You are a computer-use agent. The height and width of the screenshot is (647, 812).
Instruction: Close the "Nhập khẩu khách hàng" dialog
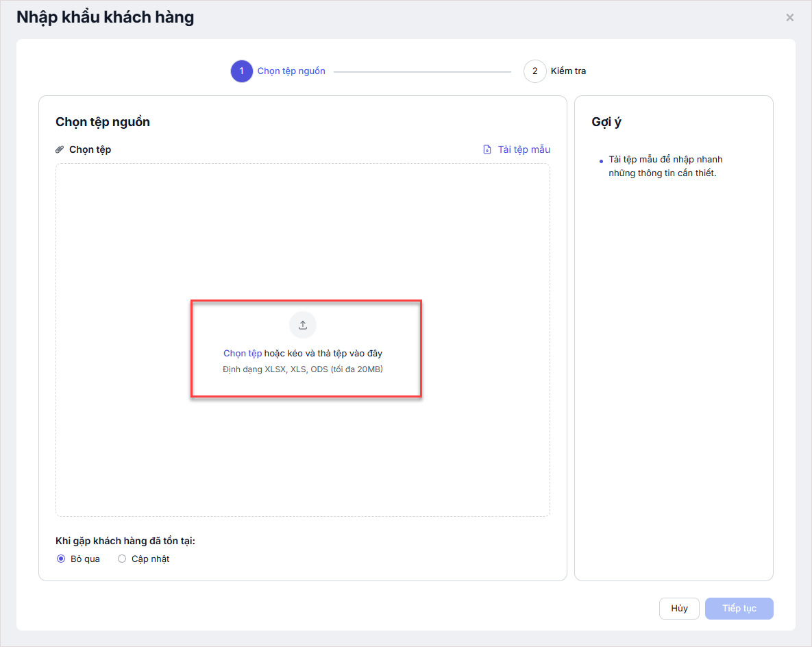[x=789, y=18]
